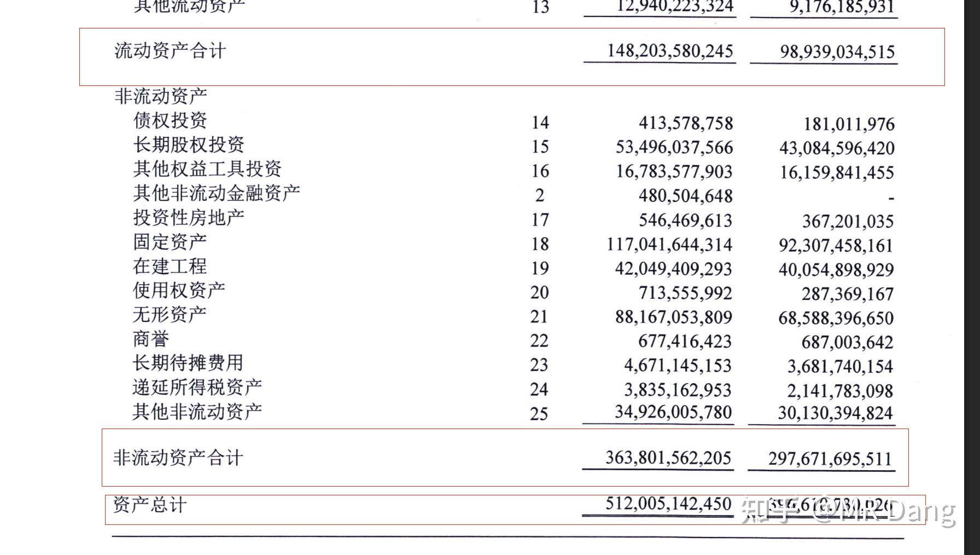Click the value 713,555,992
Image resolution: width=980 pixels, height=555 pixels.
click(685, 293)
